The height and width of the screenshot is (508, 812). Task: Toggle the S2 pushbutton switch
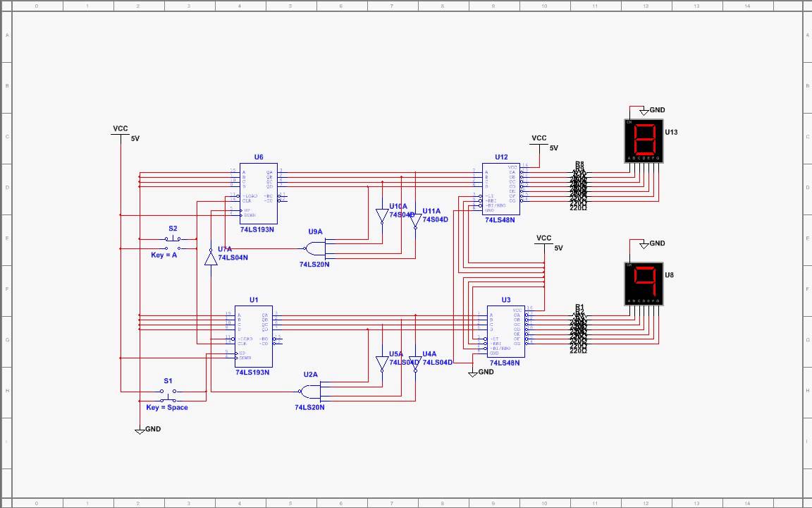(x=173, y=243)
